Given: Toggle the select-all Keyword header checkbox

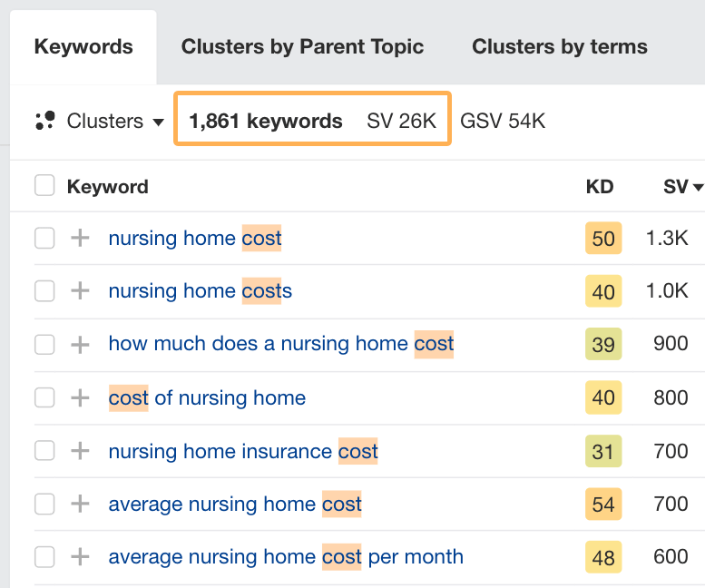Looking at the screenshot, I should tap(44, 186).
